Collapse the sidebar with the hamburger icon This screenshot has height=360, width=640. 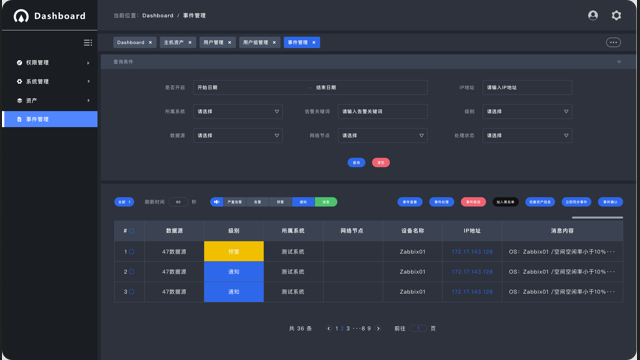tap(87, 42)
